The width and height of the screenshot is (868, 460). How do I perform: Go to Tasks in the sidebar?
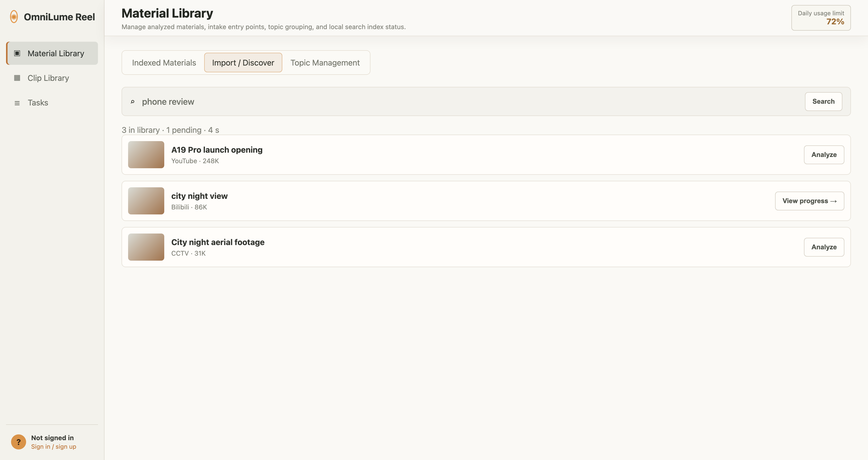[x=52, y=103]
